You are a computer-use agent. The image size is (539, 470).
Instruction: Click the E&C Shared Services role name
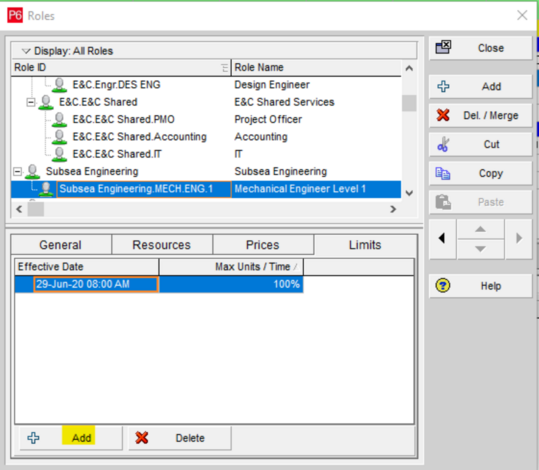pos(284,102)
